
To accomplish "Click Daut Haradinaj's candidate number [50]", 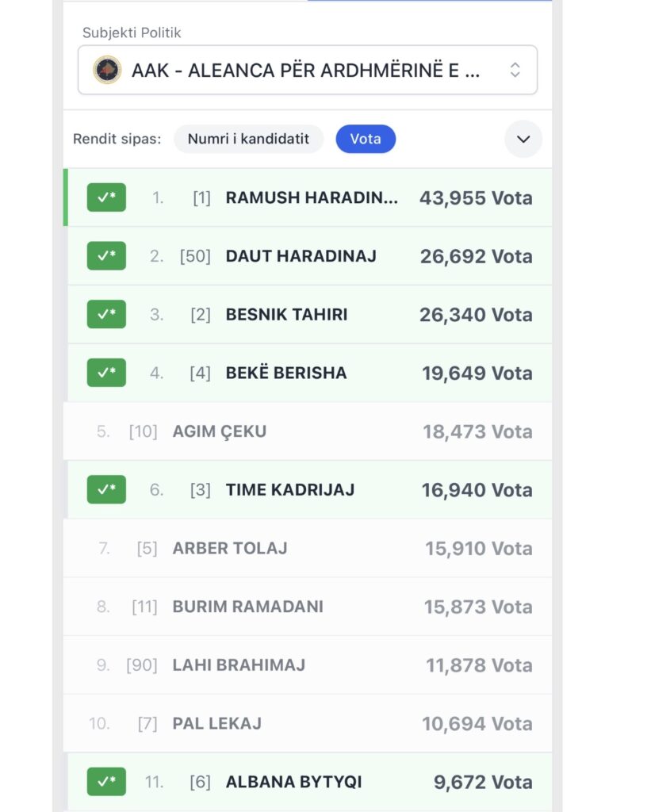I will click(x=195, y=256).
